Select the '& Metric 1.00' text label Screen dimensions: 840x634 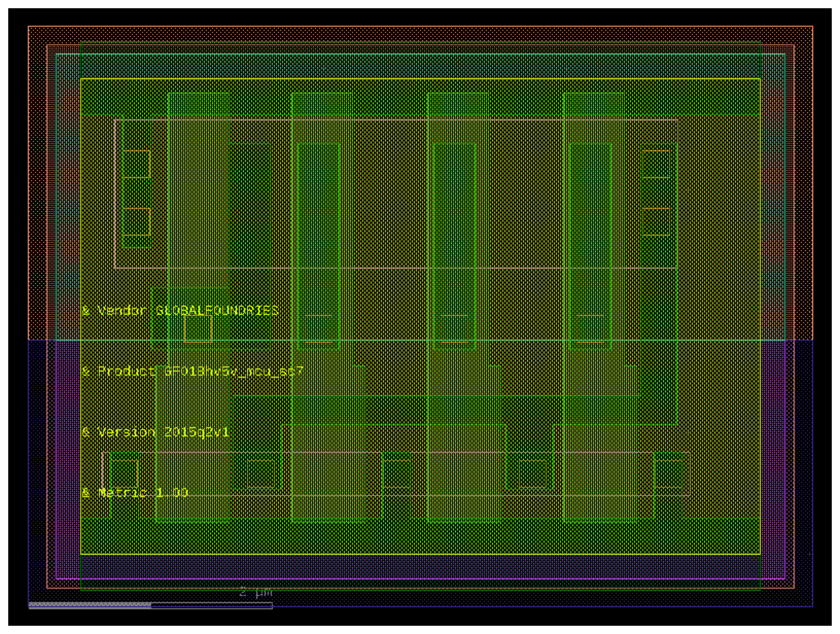pos(135,492)
